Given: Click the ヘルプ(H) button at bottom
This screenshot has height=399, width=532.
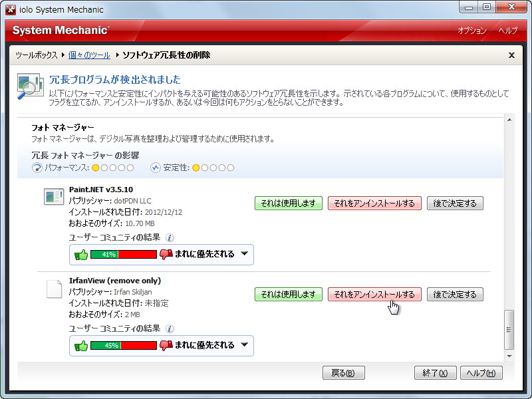Looking at the screenshot, I should pyautogui.click(x=481, y=373).
